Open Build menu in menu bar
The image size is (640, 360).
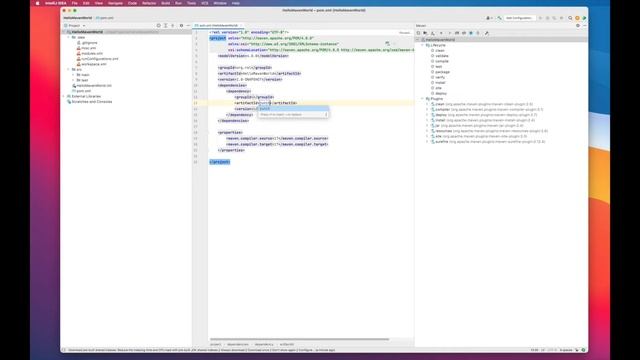coord(165,3)
